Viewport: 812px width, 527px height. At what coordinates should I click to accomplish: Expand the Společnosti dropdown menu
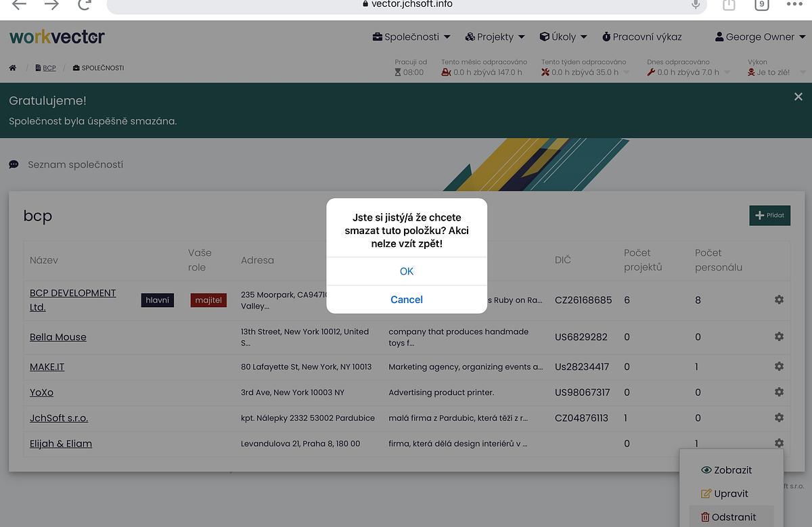pyautogui.click(x=411, y=37)
